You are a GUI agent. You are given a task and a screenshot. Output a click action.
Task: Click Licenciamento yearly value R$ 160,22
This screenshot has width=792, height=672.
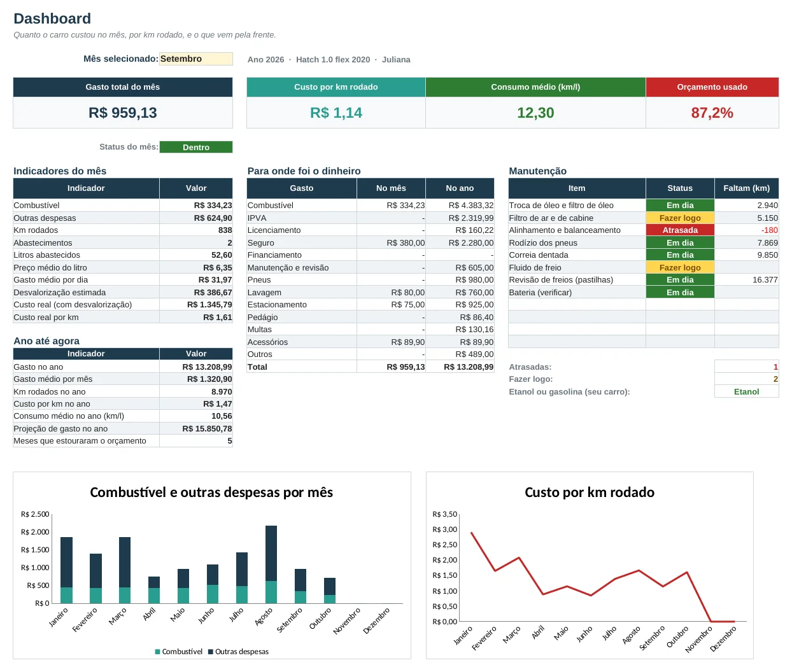460,230
